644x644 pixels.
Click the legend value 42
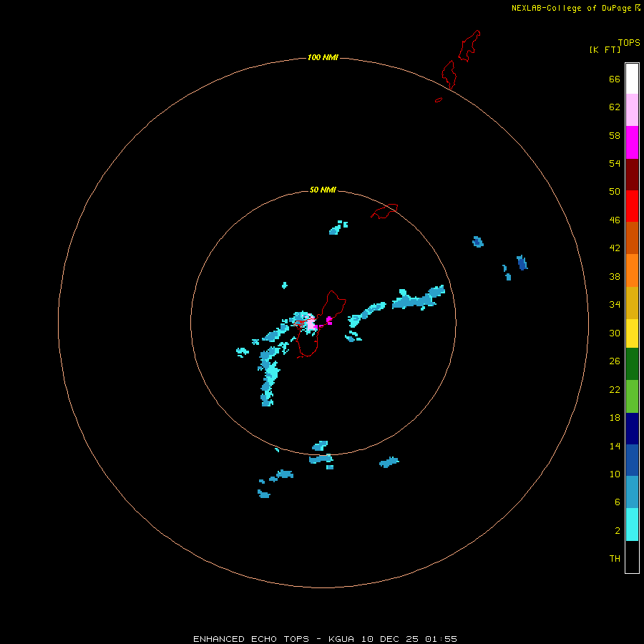pyautogui.click(x=615, y=248)
